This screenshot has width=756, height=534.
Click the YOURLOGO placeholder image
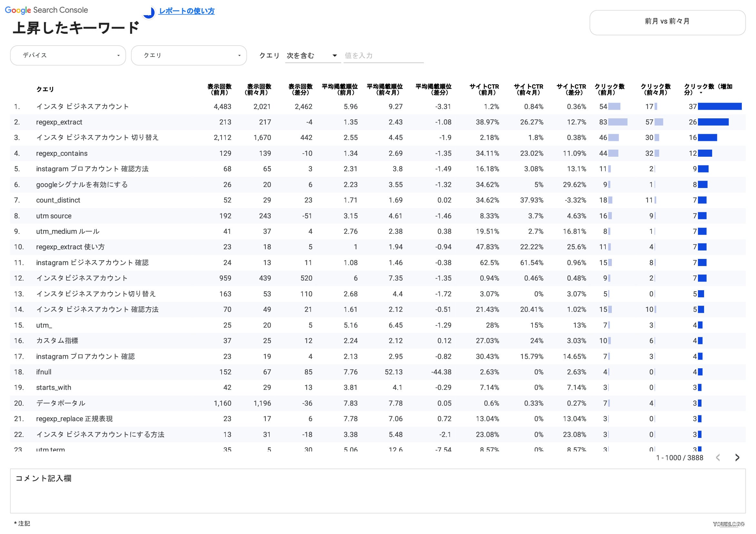click(729, 524)
